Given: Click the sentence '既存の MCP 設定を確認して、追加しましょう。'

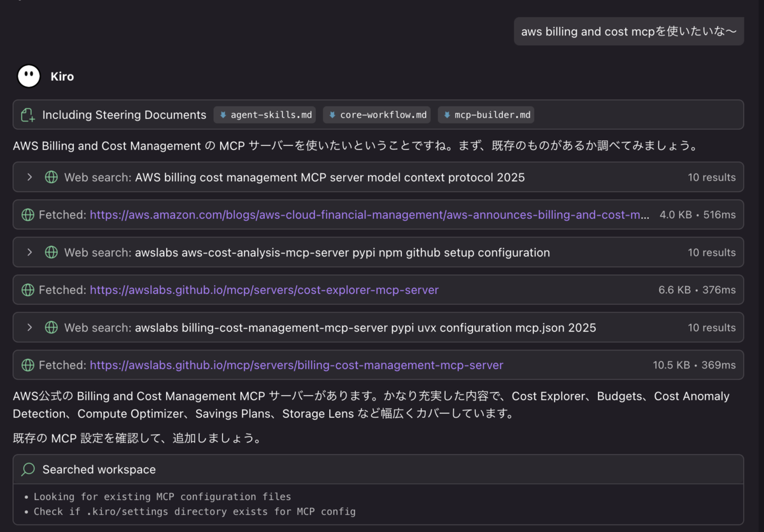Looking at the screenshot, I should click(x=137, y=438).
